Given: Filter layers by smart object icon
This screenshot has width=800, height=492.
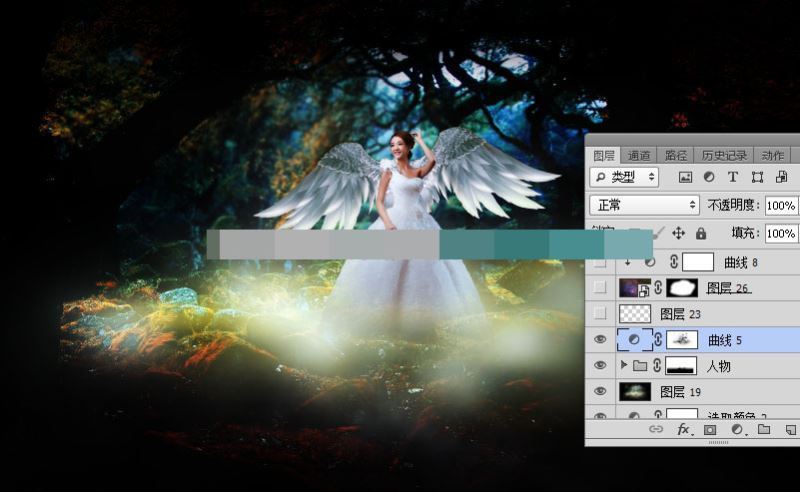Looking at the screenshot, I should point(781,177).
